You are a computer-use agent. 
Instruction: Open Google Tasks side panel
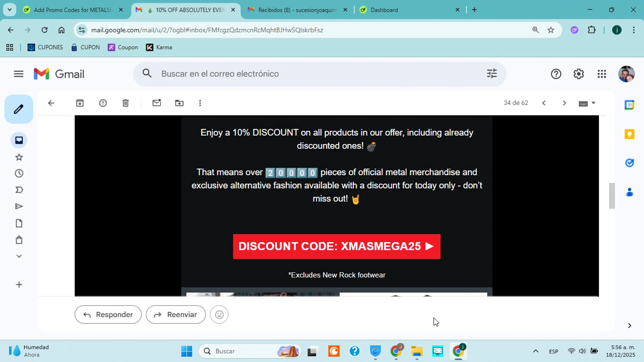tap(629, 163)
